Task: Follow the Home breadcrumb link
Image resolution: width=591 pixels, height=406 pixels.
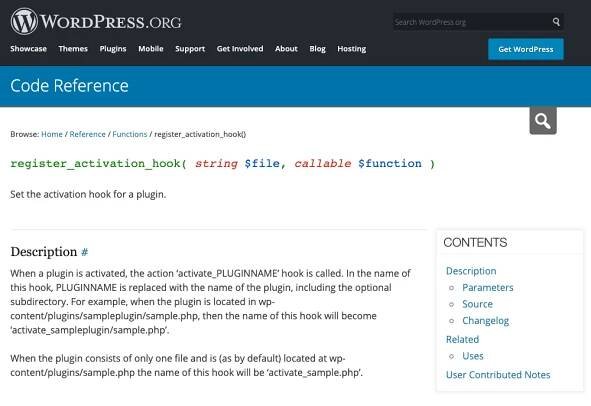Action: coord(52,134)
